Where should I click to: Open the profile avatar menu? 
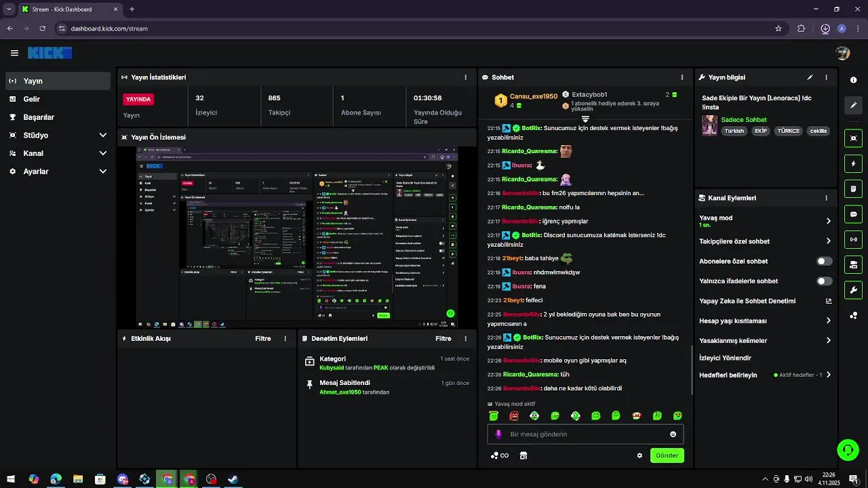(843, 53)
